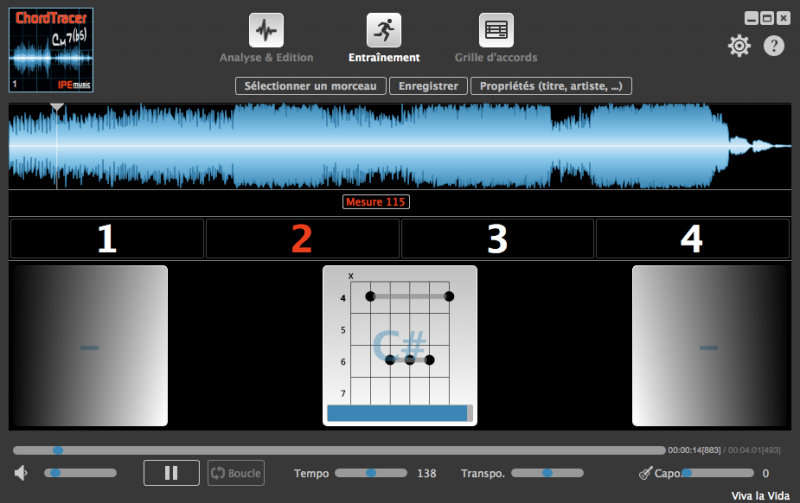Close the ChordTracer window

click(783, 18)
